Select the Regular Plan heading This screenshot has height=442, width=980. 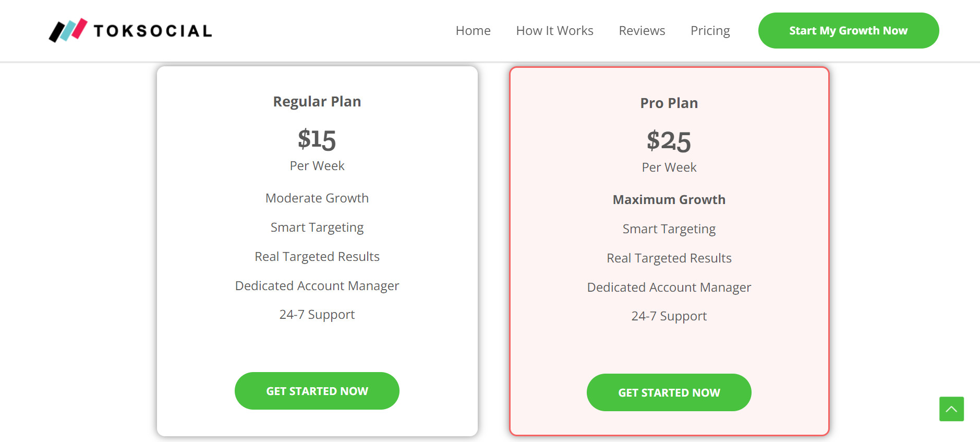[x=317, y=101]
